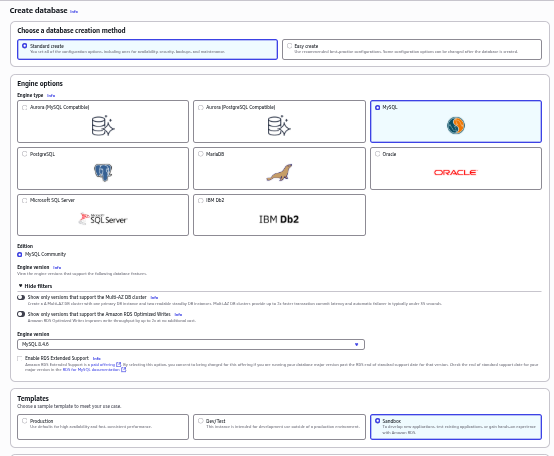
Task: Open the Engine version MySQL 8.4.6 dropdown
Action: pos(191,344)
